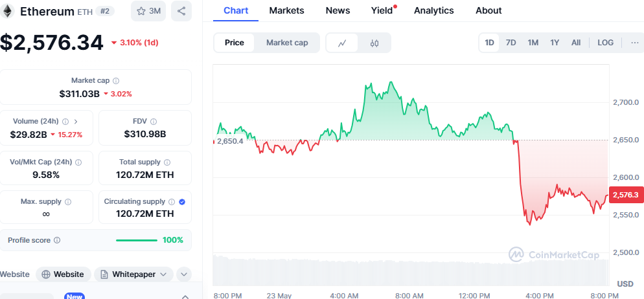
Task: Click the 2,700.0 axis label
Action: click(x=625, y=102)
